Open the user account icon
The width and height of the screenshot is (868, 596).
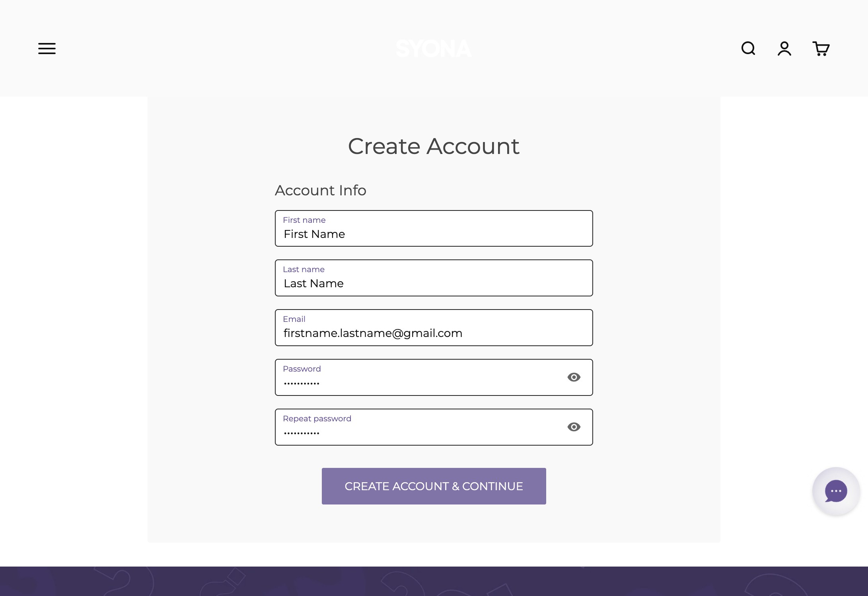pos(784,49)
